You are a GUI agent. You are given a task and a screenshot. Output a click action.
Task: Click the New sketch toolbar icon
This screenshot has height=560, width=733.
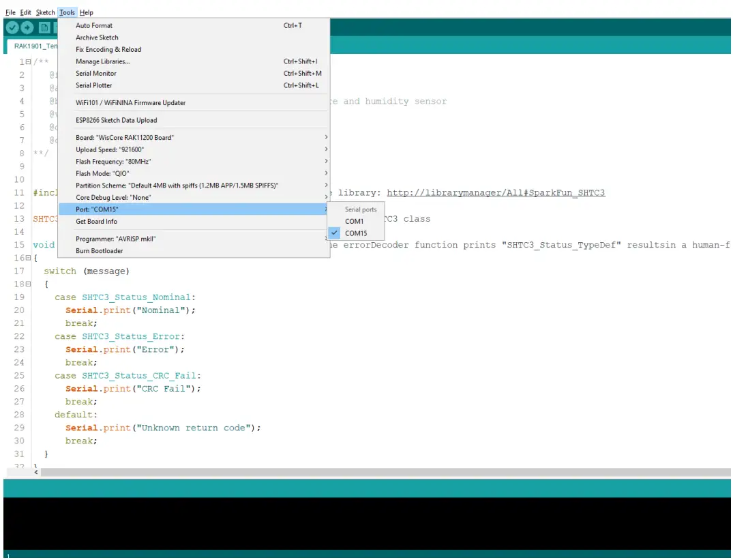tap(44, 27)
